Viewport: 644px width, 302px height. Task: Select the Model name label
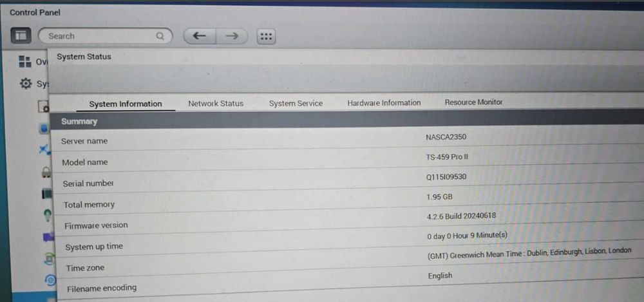(x=85, y=162)
